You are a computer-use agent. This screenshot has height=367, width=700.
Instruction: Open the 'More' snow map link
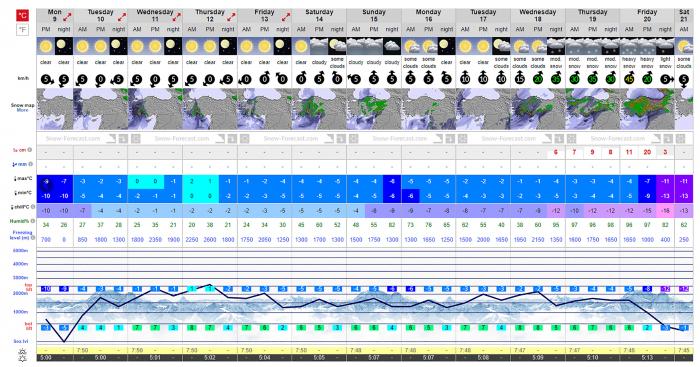click(22, 110)
